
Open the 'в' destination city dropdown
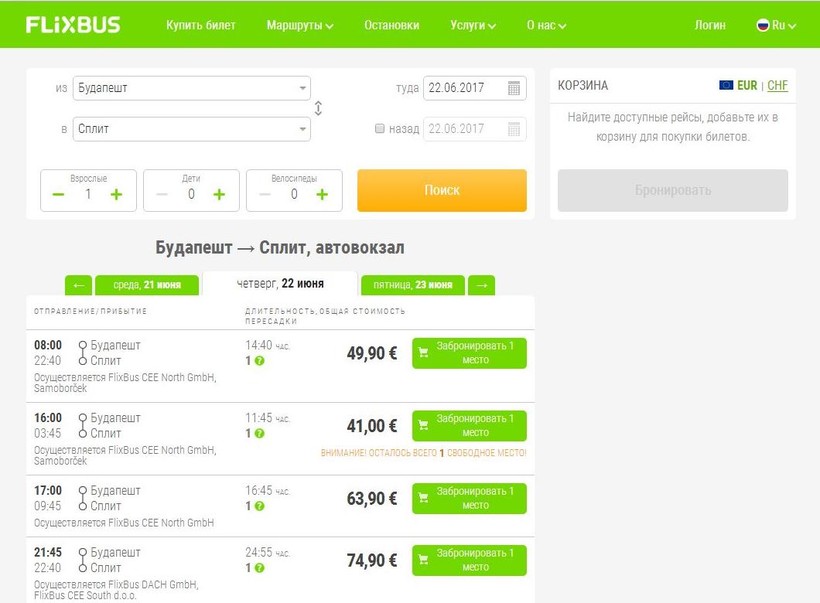coord(191,129)
